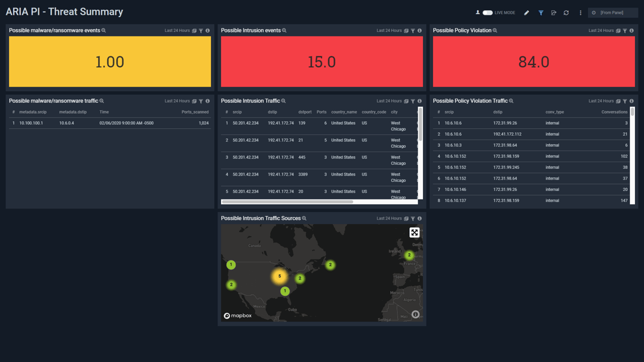Viewport: 644px width, 362px height.
Task: Toggle LIVE MODE switch
Action: point(487,13)
